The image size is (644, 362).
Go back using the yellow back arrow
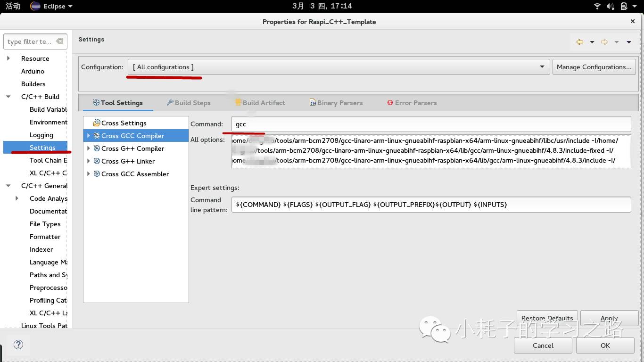[580, 42]
